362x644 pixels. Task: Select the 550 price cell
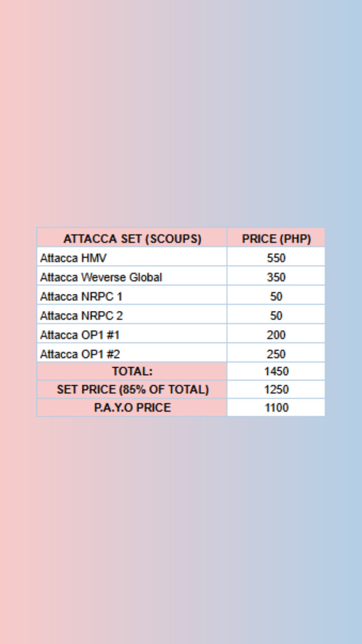click(x=276, y=258)
